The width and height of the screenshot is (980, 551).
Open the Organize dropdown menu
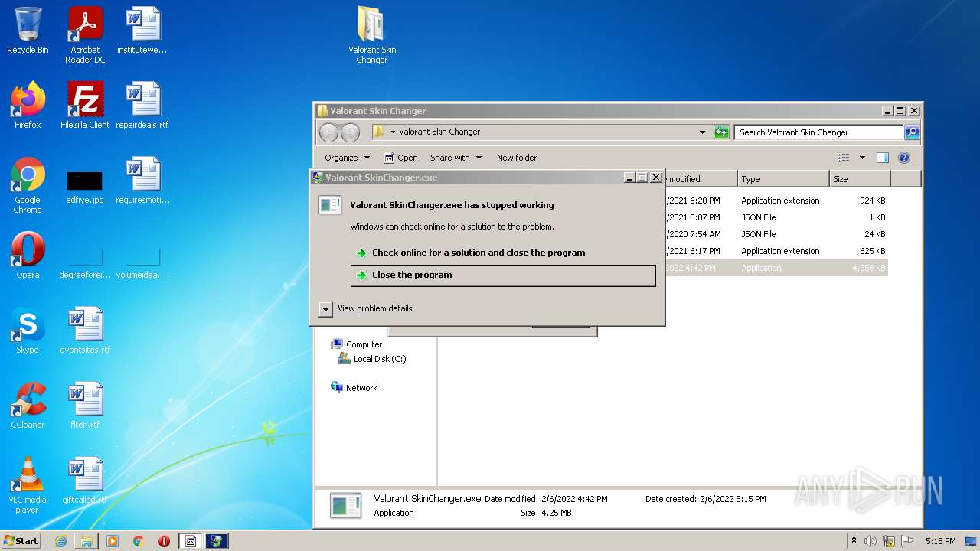[347, 158]
